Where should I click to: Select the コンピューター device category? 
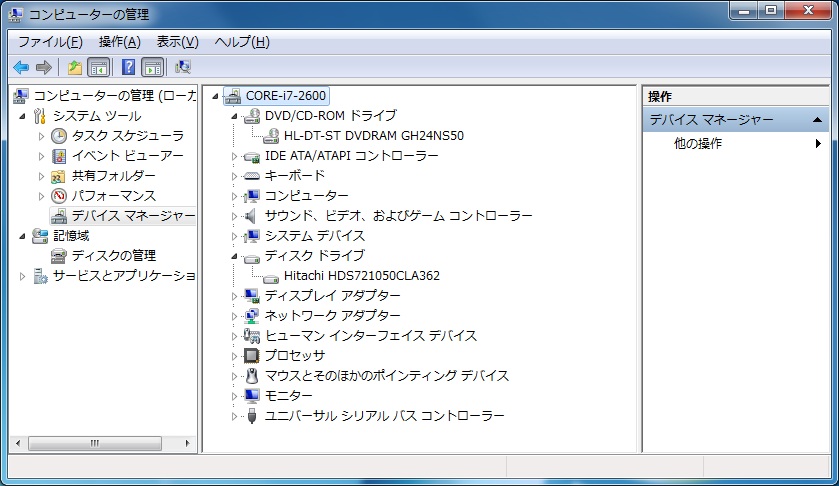pyautogui.click(x=307, y=196)
